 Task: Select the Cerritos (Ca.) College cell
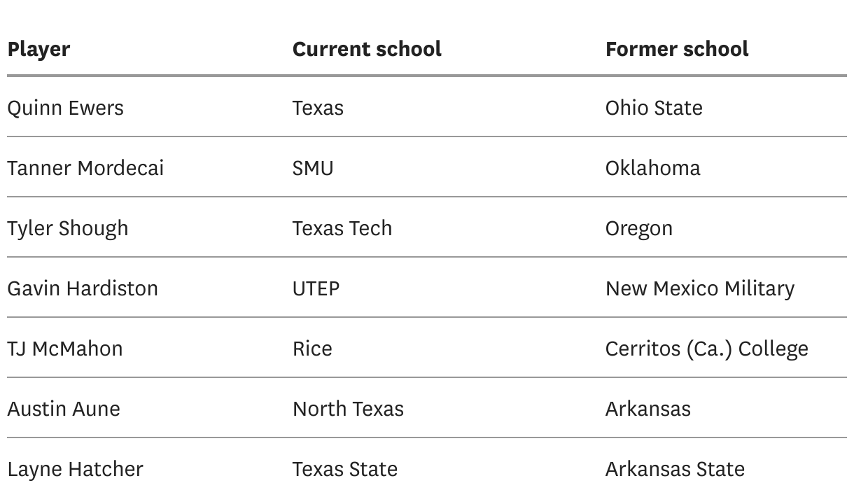click(x=707, y=349)
